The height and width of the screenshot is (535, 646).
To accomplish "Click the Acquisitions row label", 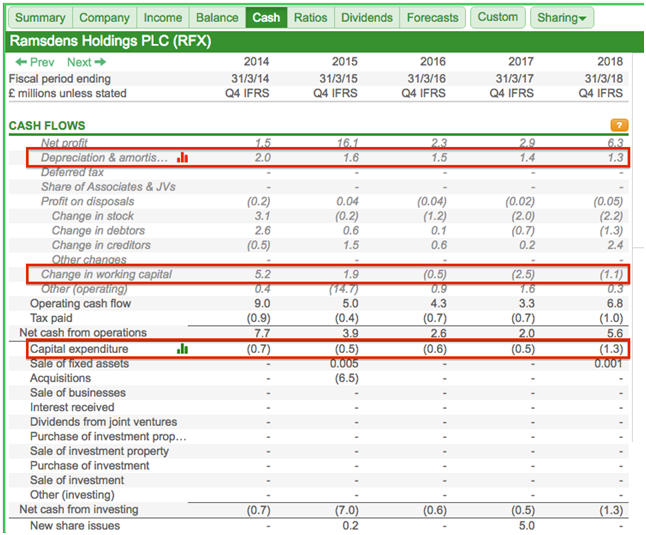I will (x=61, y=378).
